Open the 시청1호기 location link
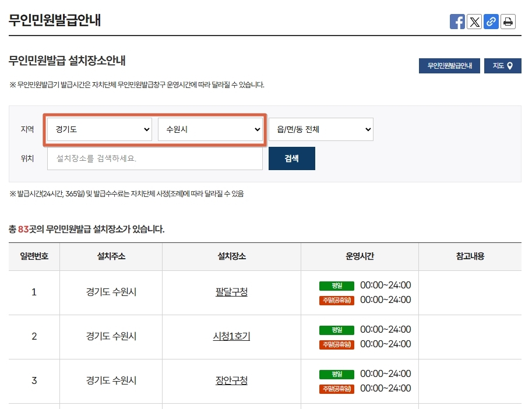Viewport: 532px width, 409px height. point(231,337)
